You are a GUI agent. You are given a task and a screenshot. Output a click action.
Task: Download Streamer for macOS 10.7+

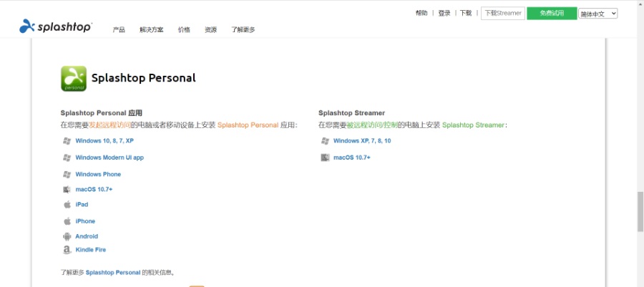(x=352, y=157)
